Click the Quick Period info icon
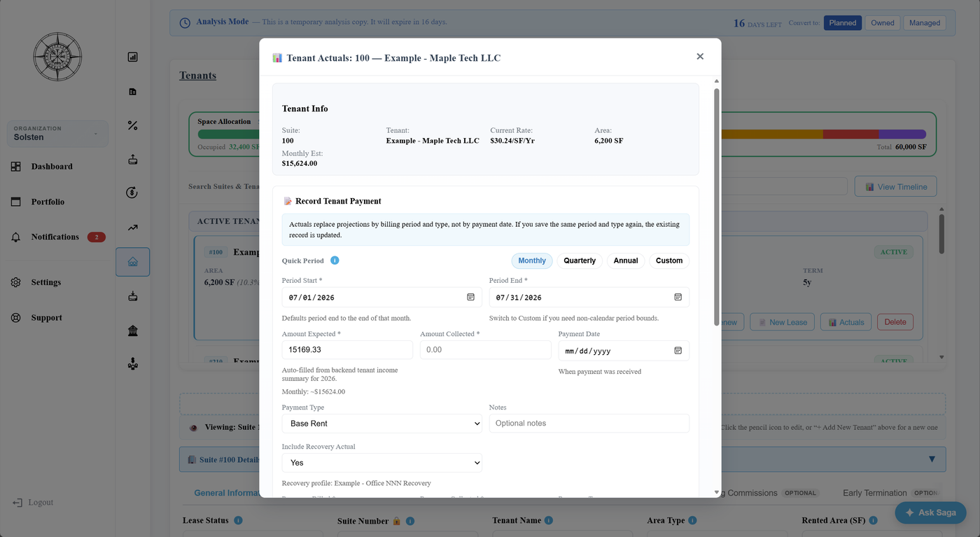 coord(335,260)
